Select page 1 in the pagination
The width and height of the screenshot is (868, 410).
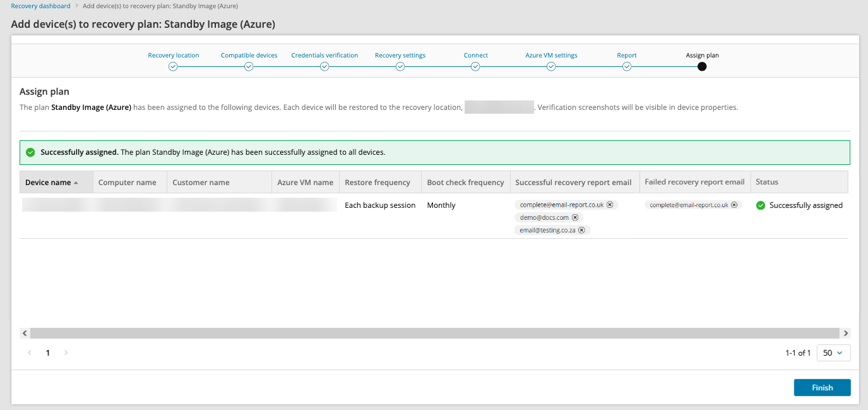[x=48, y=353]
